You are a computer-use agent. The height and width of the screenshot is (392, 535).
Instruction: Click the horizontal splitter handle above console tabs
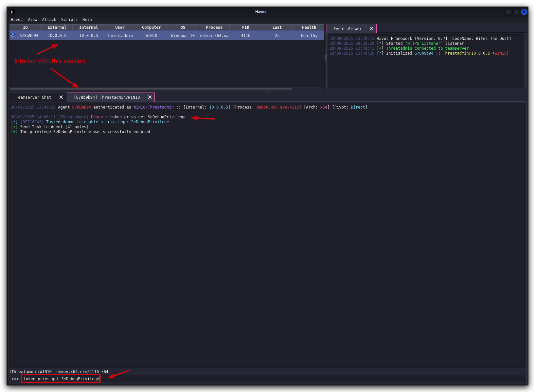(268, 92)
